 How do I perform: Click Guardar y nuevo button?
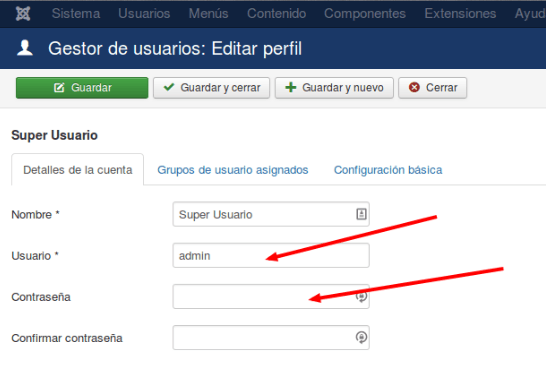coord(334,88)
